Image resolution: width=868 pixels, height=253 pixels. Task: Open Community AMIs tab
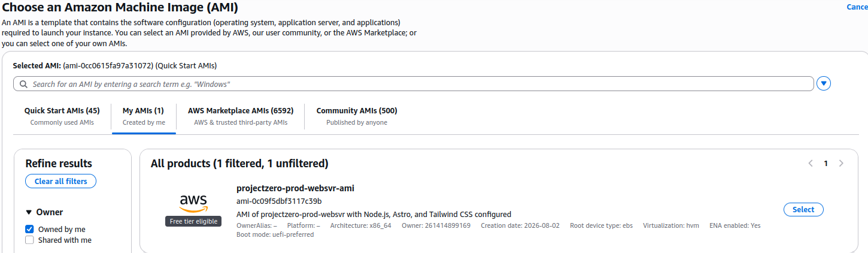[x=357, y=116]
